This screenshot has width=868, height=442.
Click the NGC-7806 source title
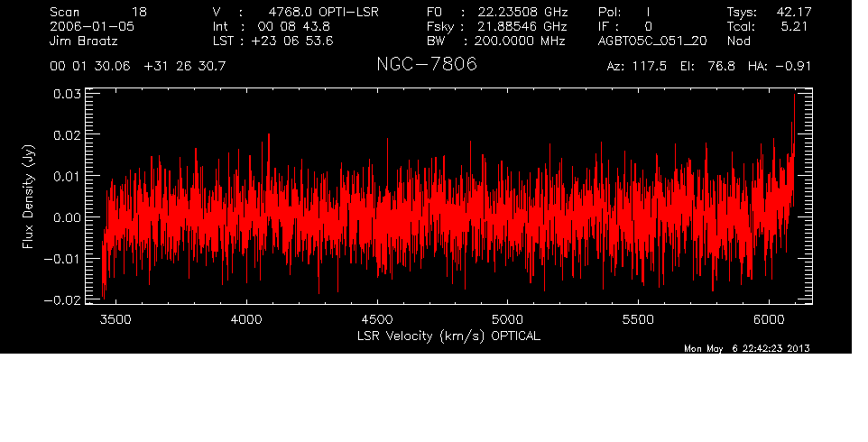pos(426,64)
